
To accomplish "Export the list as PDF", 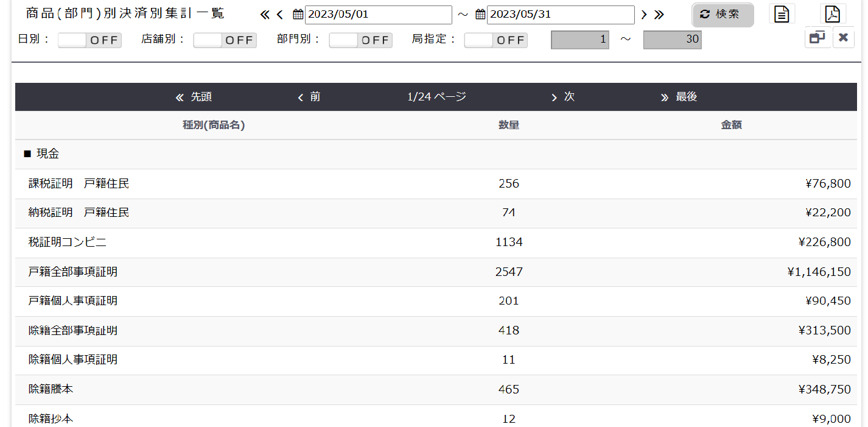I will click(833, 14).
